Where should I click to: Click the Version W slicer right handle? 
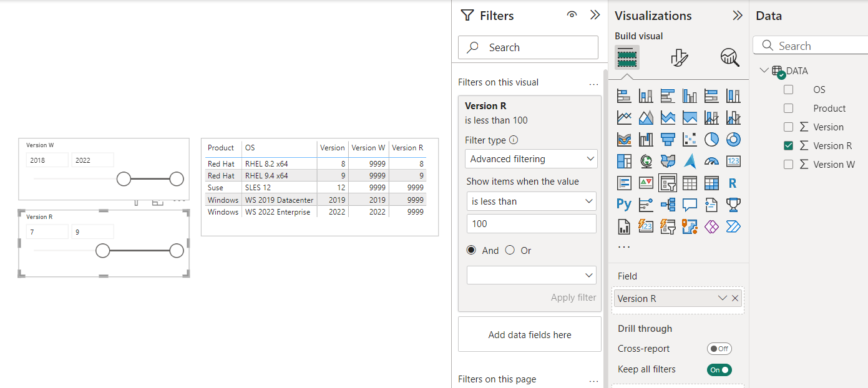point(177,180)
